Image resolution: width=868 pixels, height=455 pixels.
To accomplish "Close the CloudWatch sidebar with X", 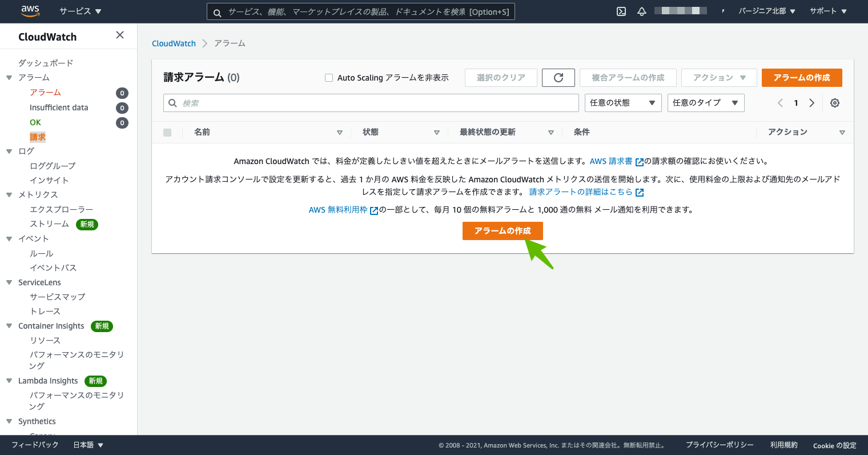I will pos(120,35).
